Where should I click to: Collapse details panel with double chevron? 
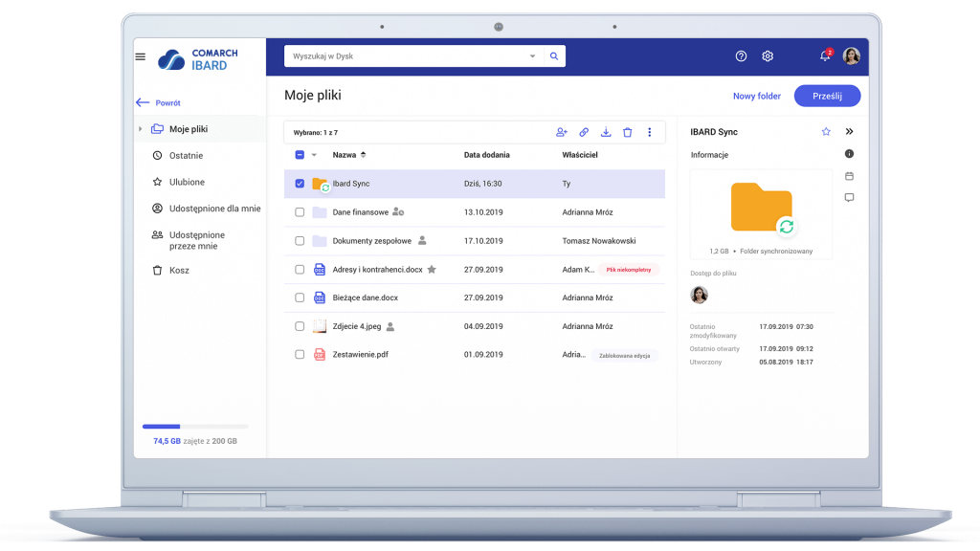click(850, 132)
